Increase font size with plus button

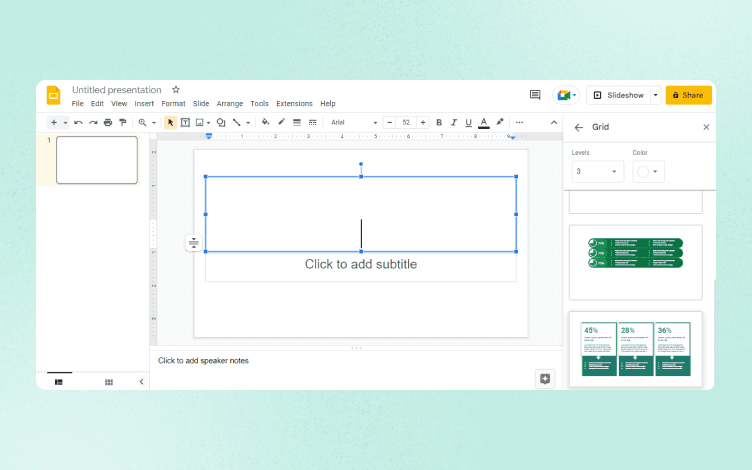pyautogui.click(x=423, y=123)
